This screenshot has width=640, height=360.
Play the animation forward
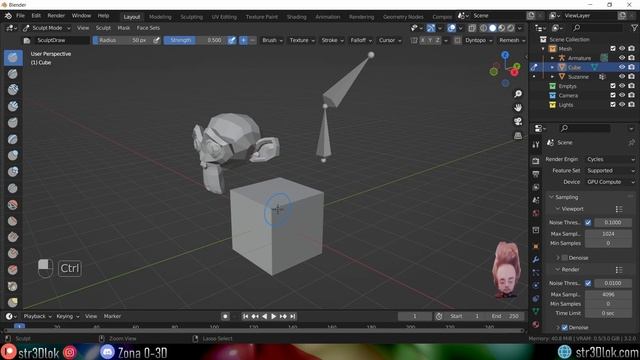(273, 316)
